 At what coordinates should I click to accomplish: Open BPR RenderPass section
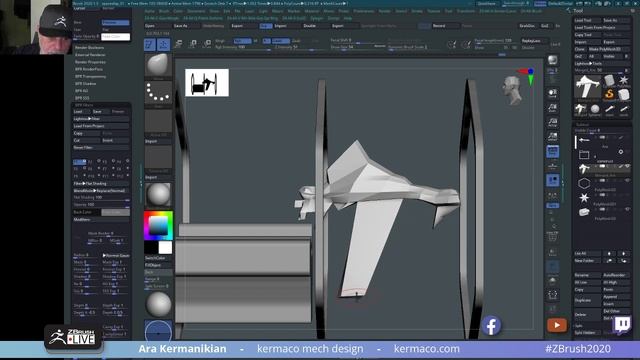[x=89, y=69]
